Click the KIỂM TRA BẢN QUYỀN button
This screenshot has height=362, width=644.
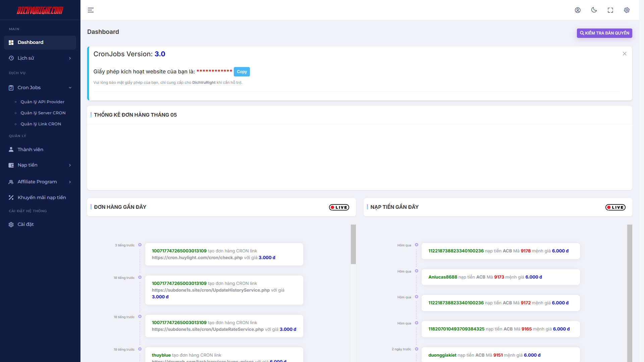tap(604, 33)
